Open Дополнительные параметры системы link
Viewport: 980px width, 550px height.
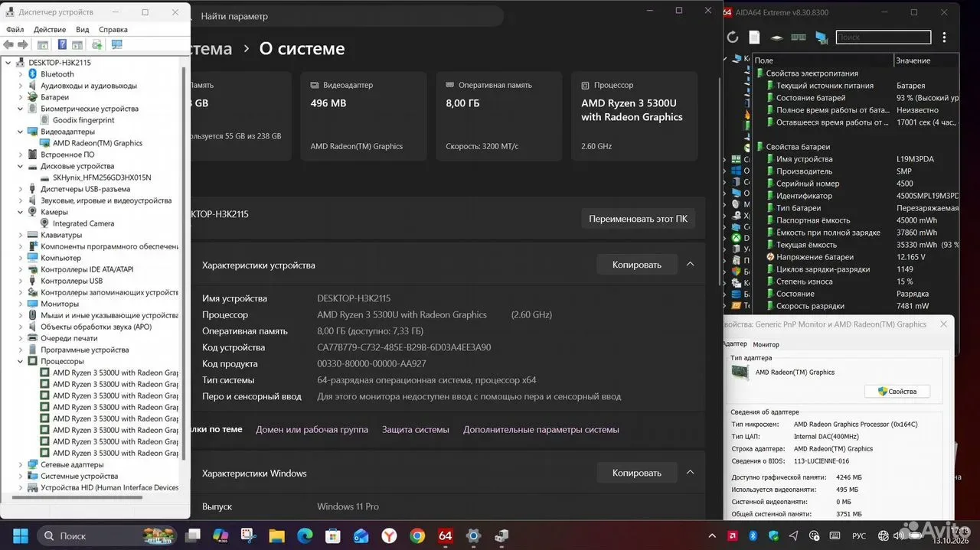pos(541,430)
